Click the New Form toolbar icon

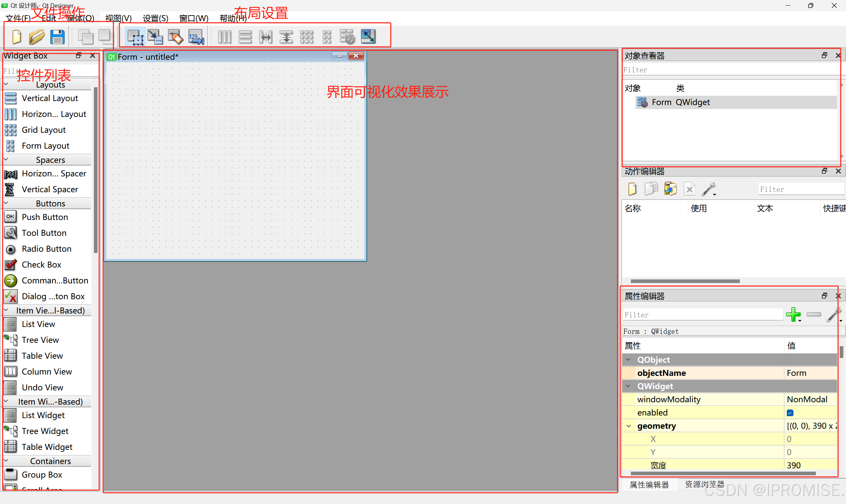16,37
